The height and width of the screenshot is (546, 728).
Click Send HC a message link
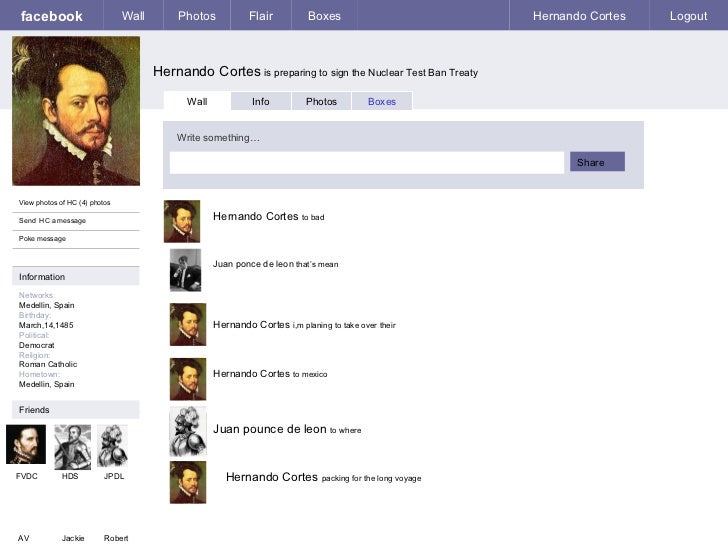pyautogui.click(x=52, y=221)
